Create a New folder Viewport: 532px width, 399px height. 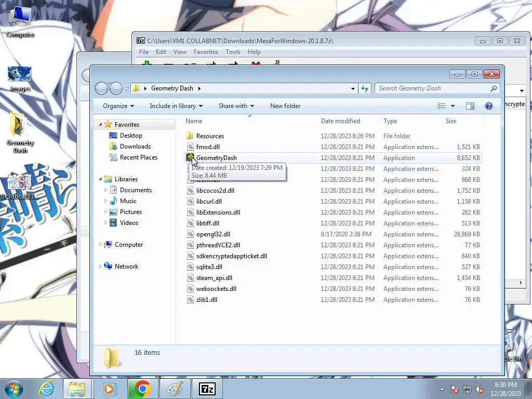tap(285, 106)
